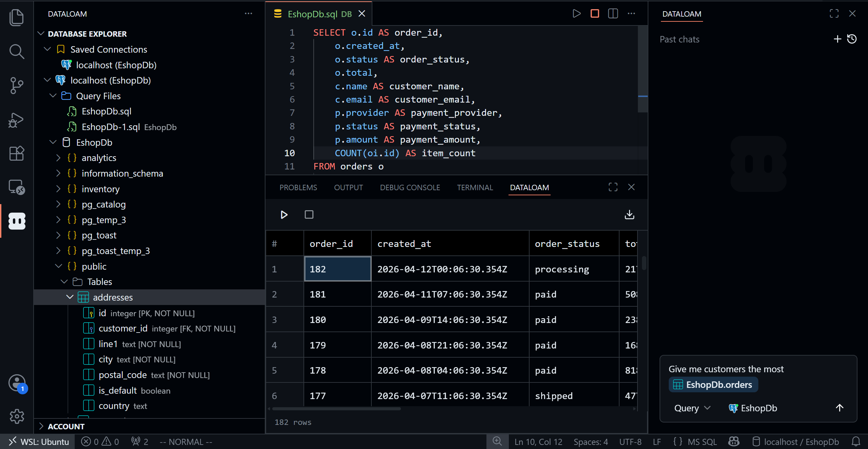Select the customer_id column in addresses
The image size is (868, 449).
[149, 328]
